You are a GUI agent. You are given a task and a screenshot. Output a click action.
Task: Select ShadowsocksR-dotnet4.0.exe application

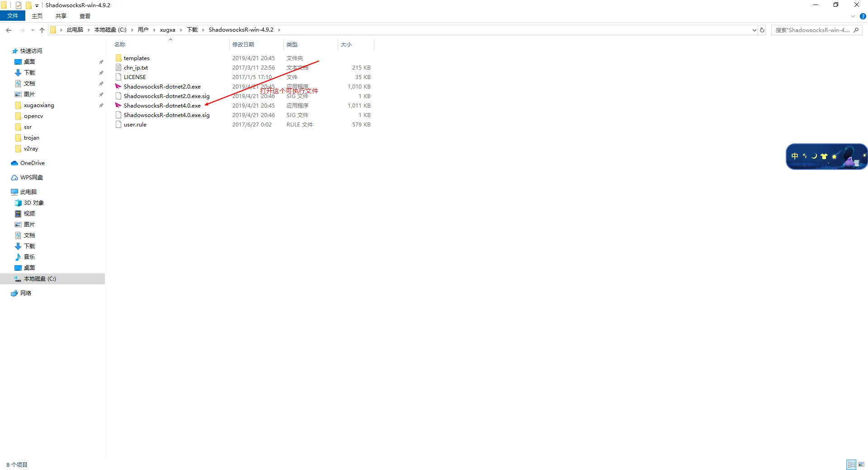point(162,106)
